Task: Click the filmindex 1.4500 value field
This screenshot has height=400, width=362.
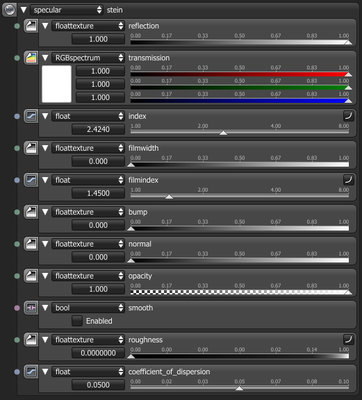Action: (x=98, y=193)
